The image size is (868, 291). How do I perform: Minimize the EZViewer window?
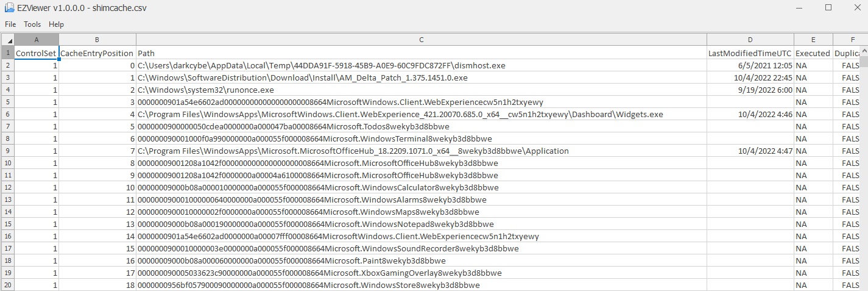click(x=800, y=8)
